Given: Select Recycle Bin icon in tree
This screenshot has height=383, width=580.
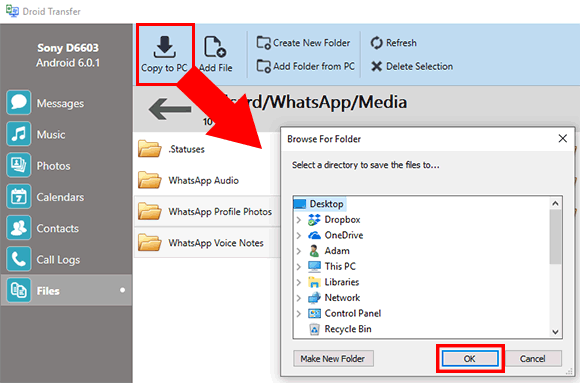Looking at the screenshot, I should click(x=314, y=329).
